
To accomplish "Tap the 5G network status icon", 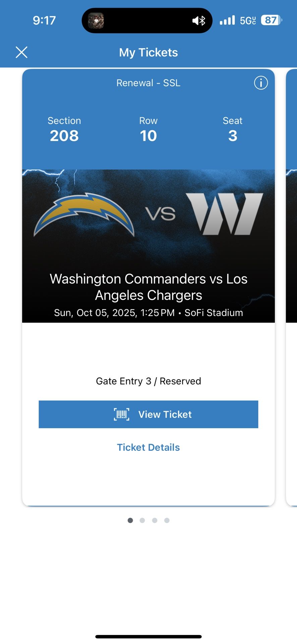I will point(248,21).
